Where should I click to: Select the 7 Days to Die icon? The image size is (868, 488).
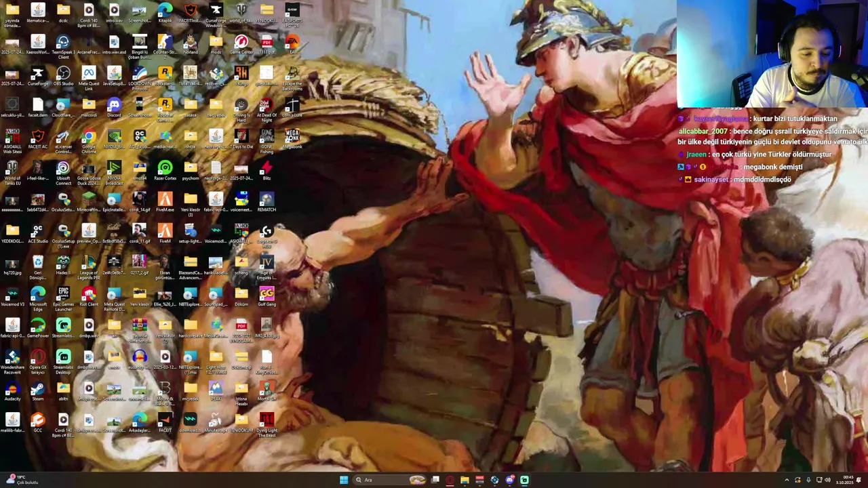point(241,139)
